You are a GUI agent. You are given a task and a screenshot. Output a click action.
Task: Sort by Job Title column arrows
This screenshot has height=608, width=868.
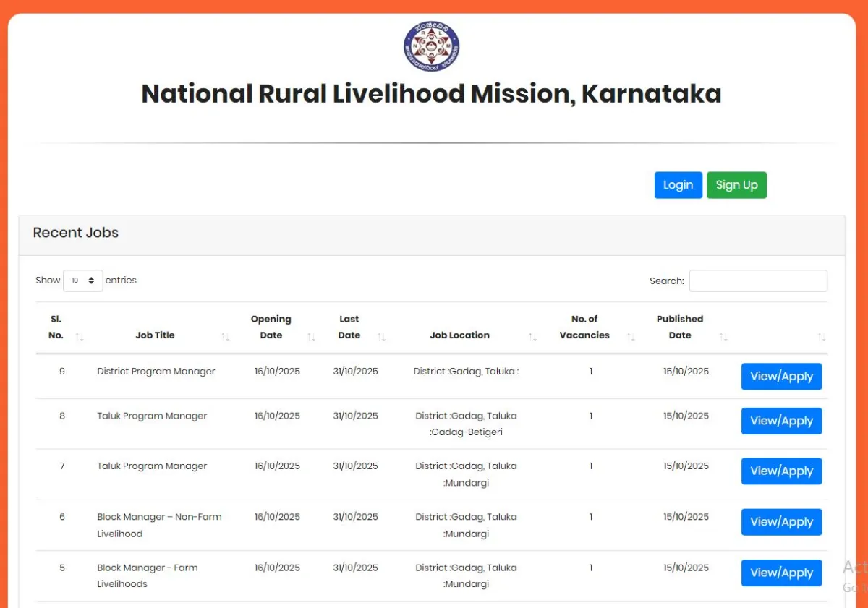[226, 337]
